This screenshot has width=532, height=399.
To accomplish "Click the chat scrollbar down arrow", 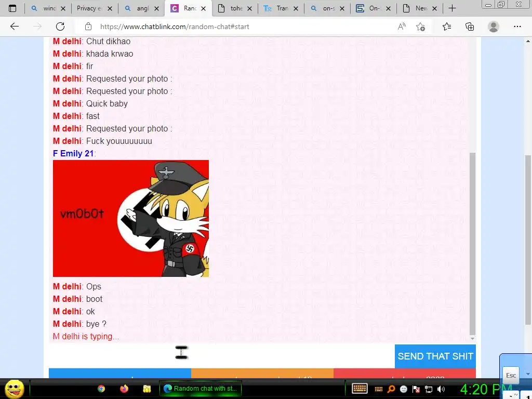I will (x=472, y=338).
